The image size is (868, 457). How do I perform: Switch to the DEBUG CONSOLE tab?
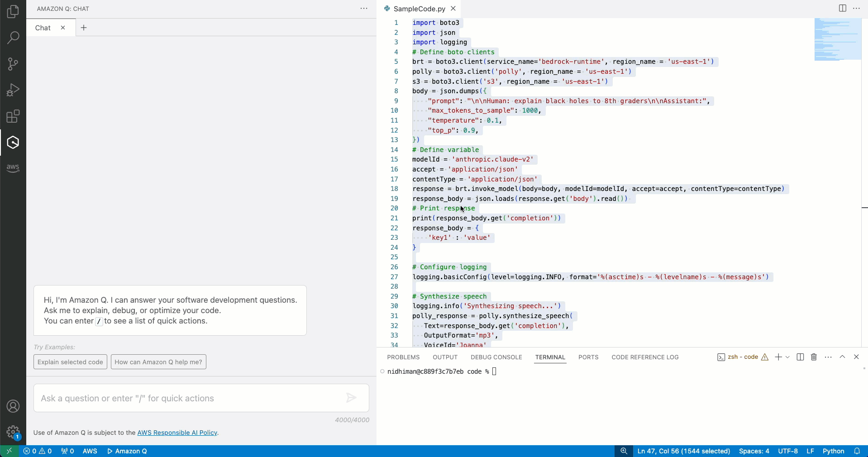tap(496, 357)
